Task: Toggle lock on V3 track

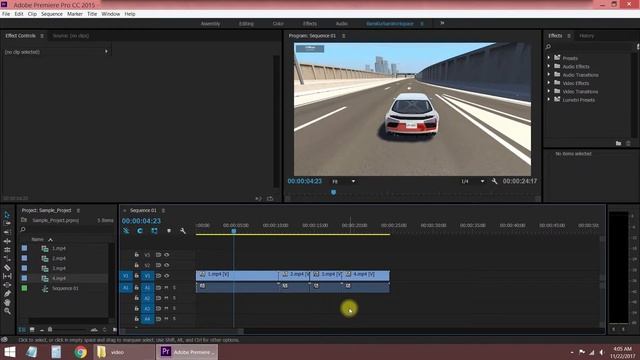Action: pyautogui.click(x=137, y=255)
